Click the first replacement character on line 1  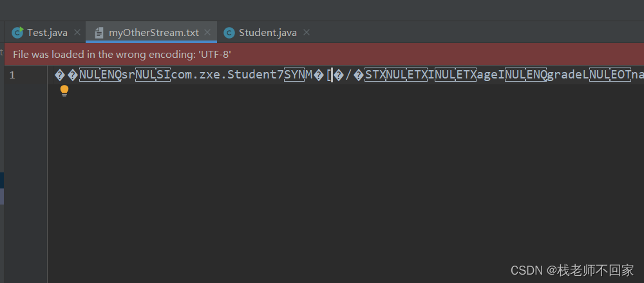60,75
